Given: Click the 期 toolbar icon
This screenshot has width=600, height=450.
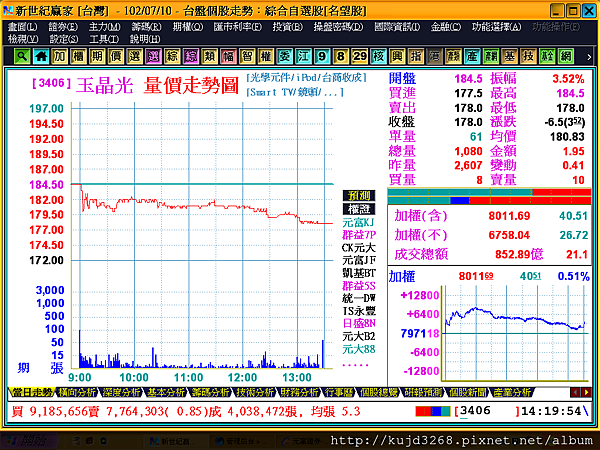Looking at the screenshot, I should [97, 57].
